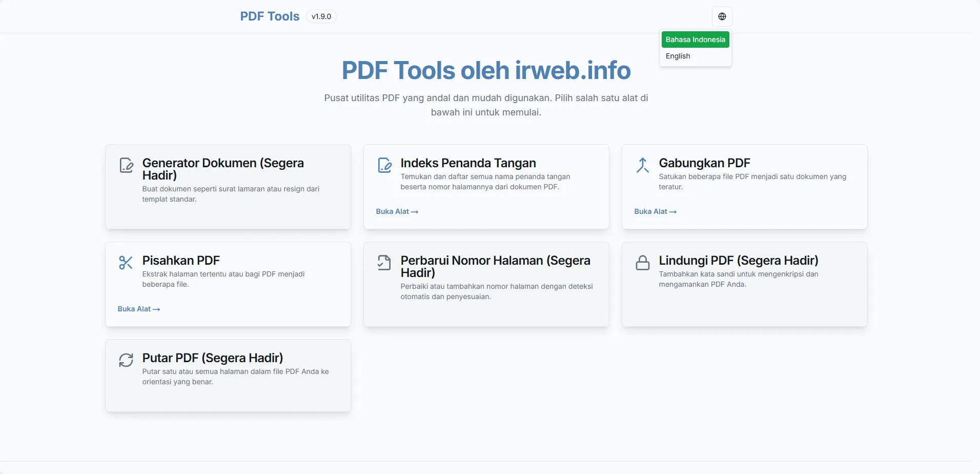Viewport: 980px width, 474px height.
Task: Click the Generator Dokumen pencil icon
Action: click(x=127, y=165)
